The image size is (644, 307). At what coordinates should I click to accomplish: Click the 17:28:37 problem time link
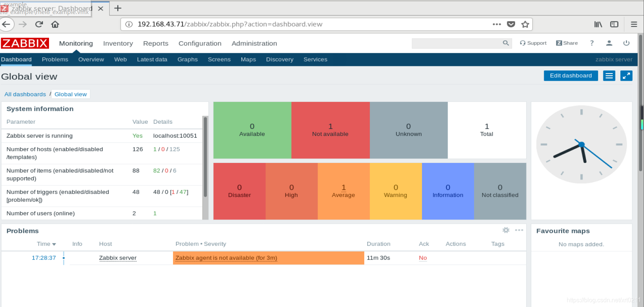coord(44,258)
